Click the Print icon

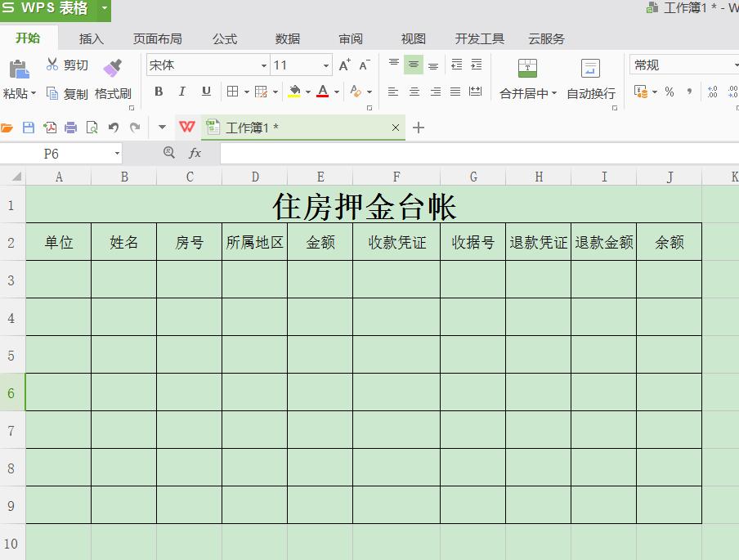(x=70, y=128)
